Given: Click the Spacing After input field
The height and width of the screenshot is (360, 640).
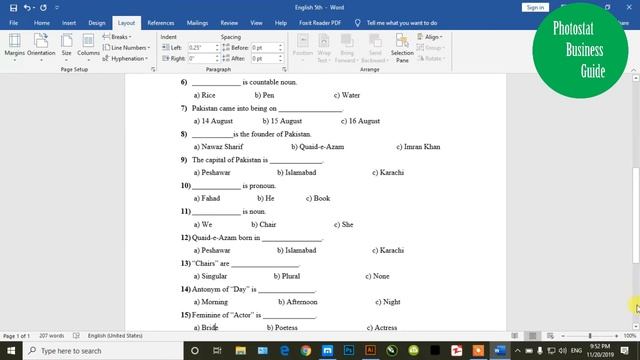Looking at the screenshot, I should pyautogui.click(x=264, y=59).
